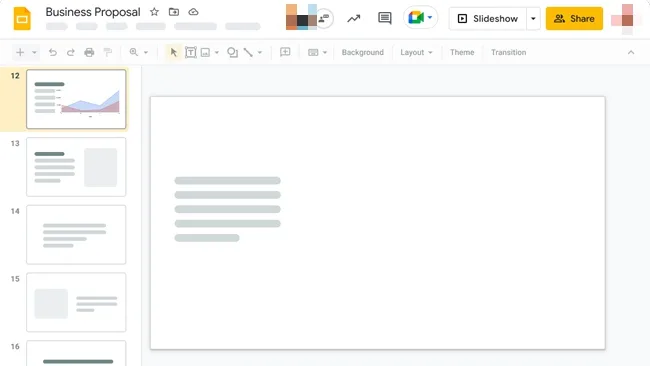Screen dimensions: 650x366
Task: Click the text placeholder on slide canvas
Action: tap(228, 209)
